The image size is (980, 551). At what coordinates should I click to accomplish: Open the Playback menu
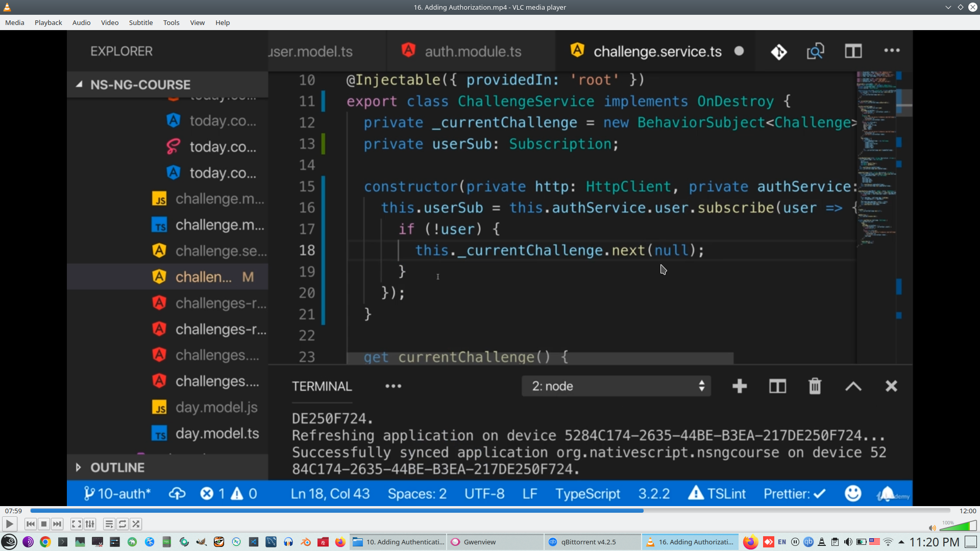48,22
